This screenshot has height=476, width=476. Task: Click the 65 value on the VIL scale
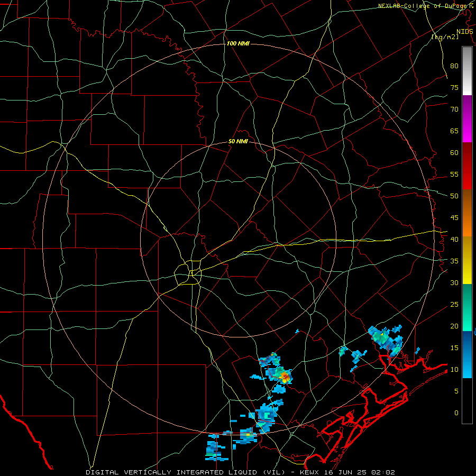click(x=454, y=131)
